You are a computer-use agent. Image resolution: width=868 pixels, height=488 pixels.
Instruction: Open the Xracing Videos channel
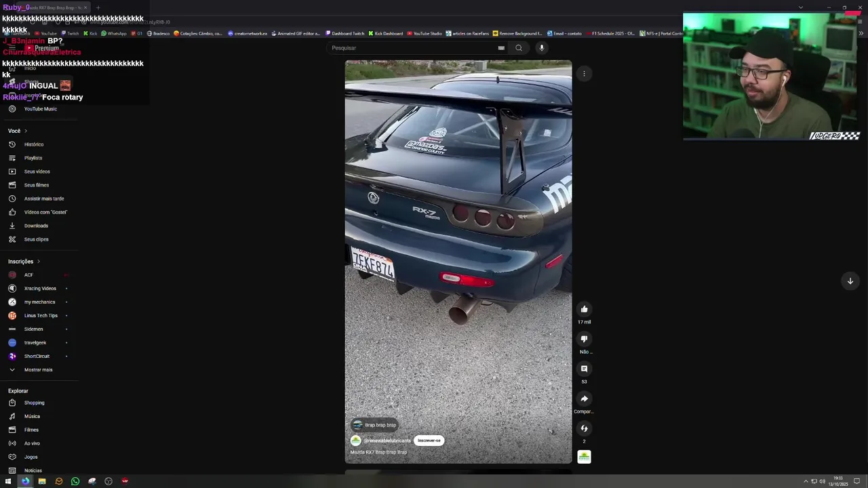(x=39, y=288)
